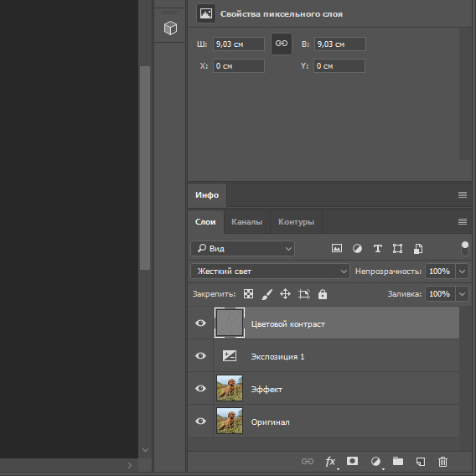Filter layers by pixel layers icon
Screen dimensions: 476x476
coord(337,248)
